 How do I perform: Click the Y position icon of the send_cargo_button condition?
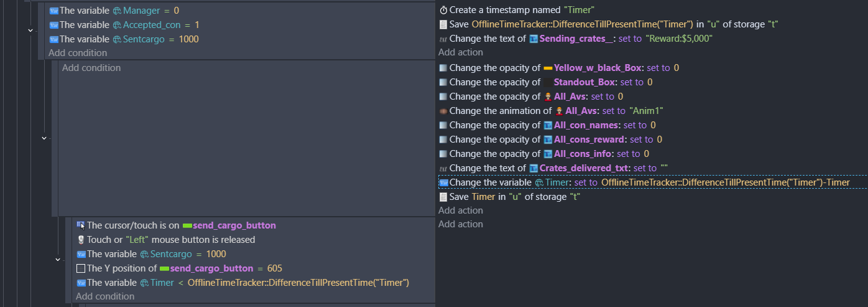coord(81,268)
